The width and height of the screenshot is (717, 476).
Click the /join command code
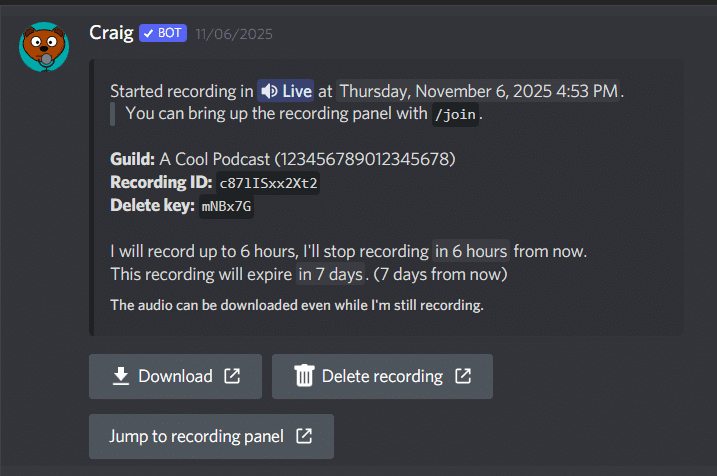coord(455,114)
